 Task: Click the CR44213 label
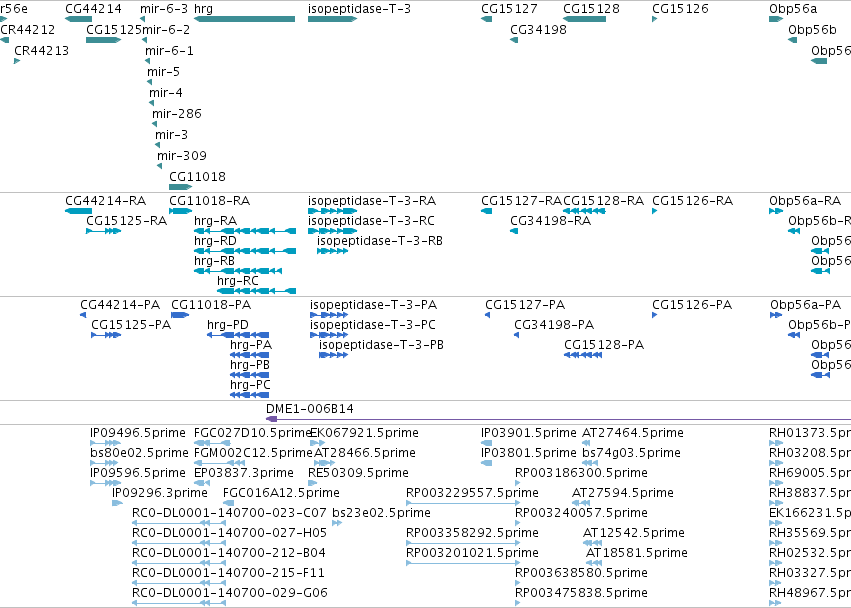42,50
